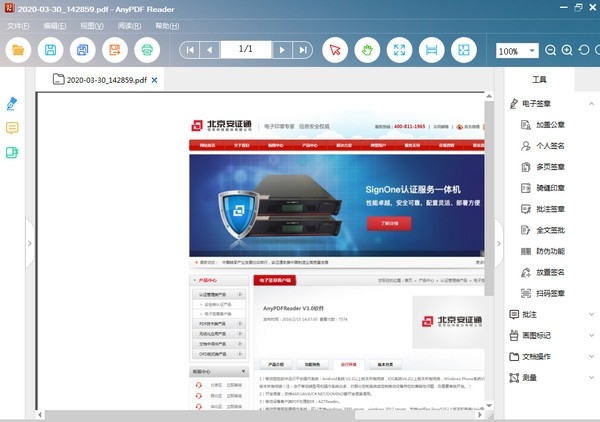
Task: Select 加盖公章 stamp tool
Action: pos(543,125)
